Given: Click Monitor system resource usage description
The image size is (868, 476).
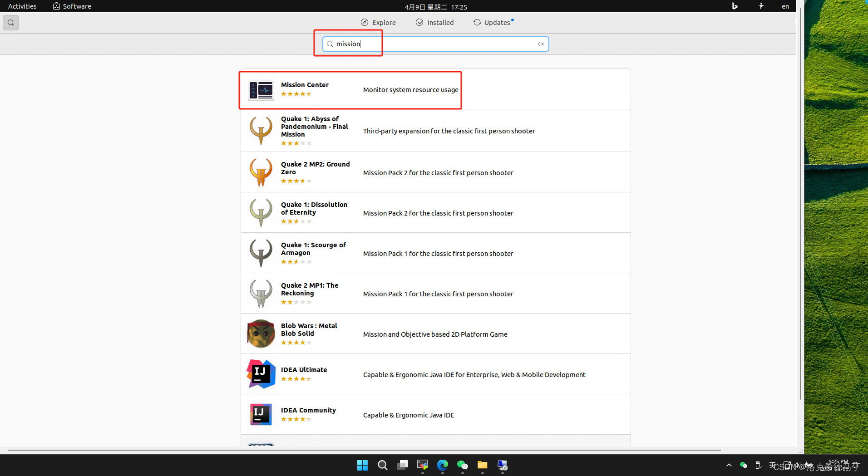Looking at the screenshot, I should 411,90.
